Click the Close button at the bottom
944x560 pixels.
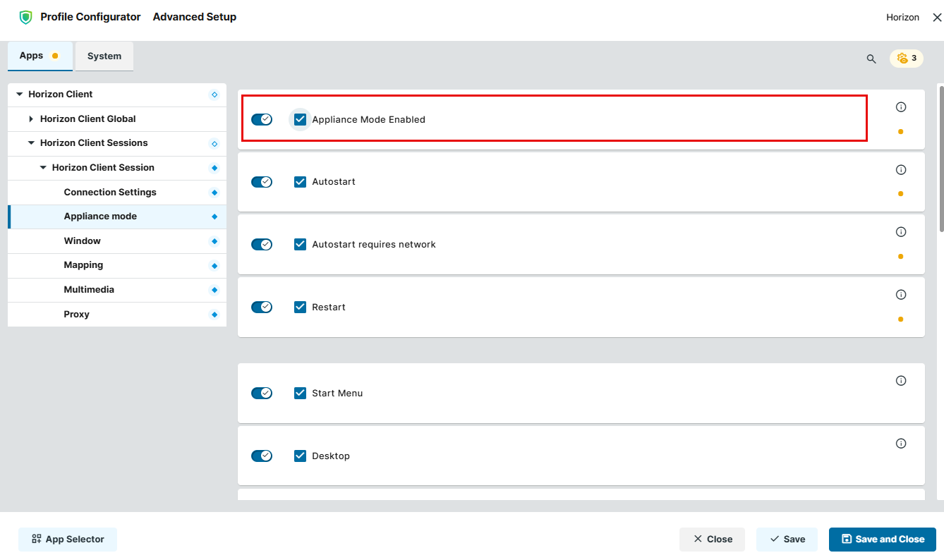coord(712,540)
